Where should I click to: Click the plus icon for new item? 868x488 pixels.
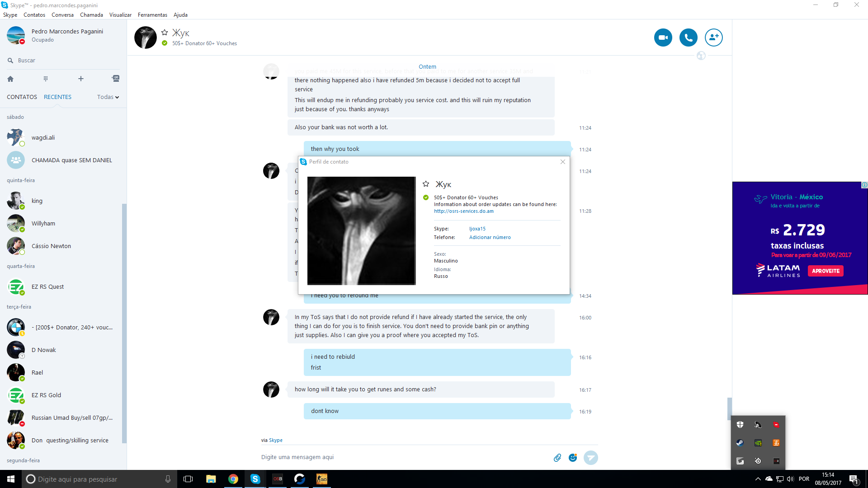(x=81, y=79)
